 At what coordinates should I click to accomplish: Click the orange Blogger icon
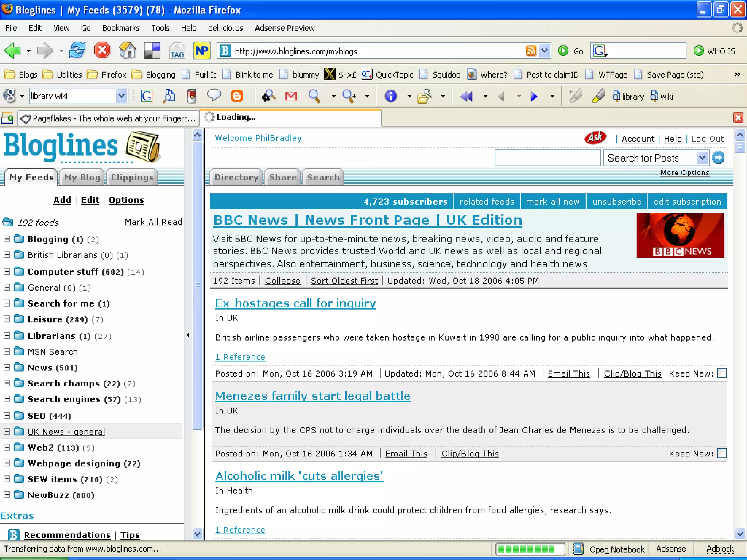coord(237,96)
